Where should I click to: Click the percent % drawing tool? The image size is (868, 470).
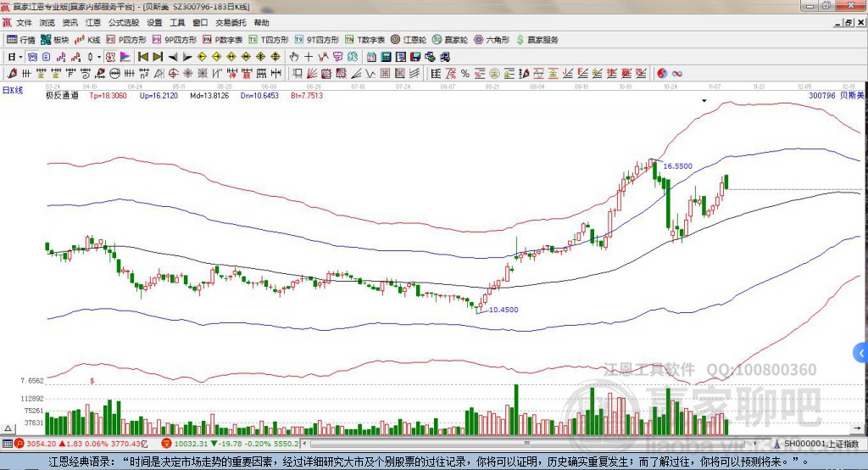(465, 73)
